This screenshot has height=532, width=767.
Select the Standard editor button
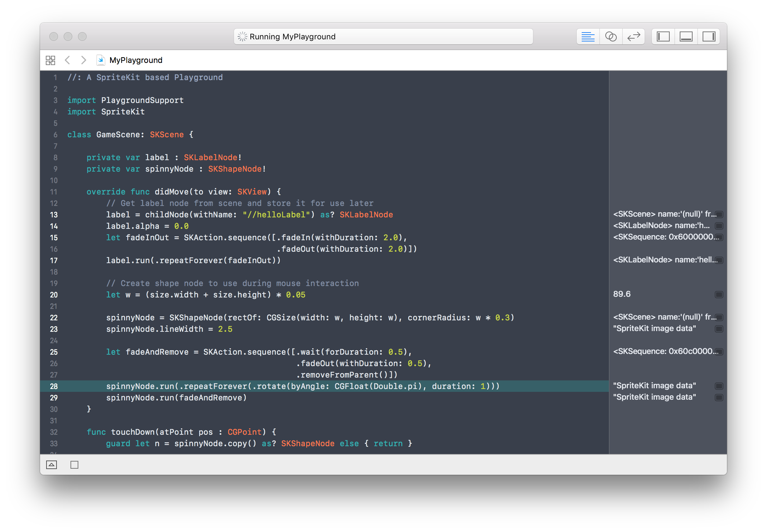point(588,36)
